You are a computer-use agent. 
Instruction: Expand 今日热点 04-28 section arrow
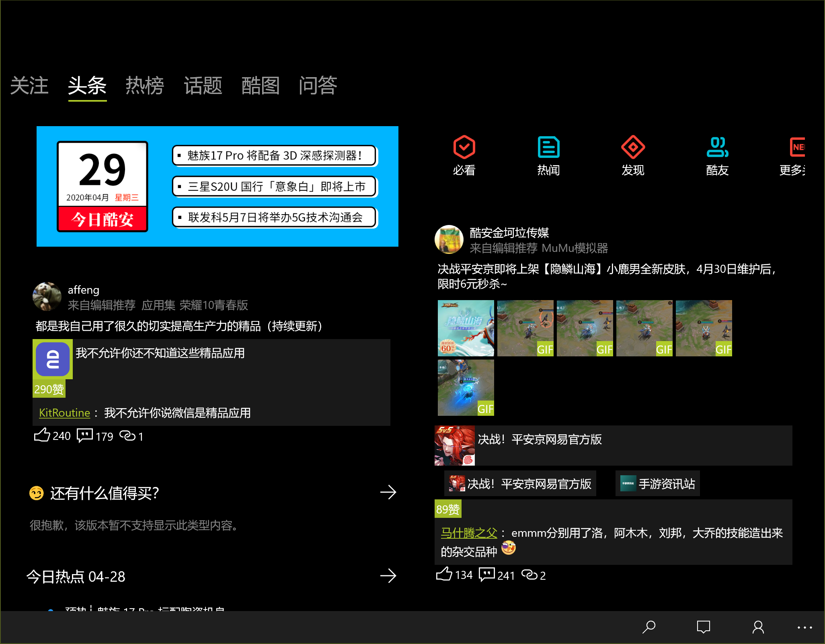tap(388, 576)
